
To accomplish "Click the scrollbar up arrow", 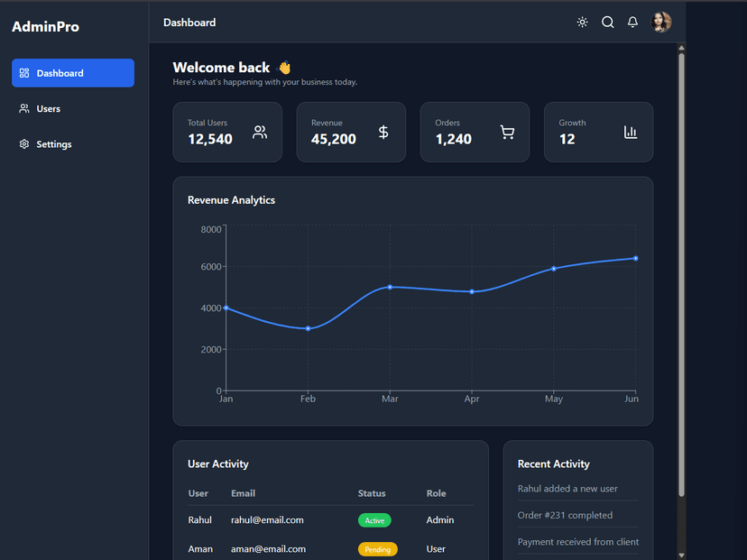I will pyautogui.click(x=681, y=48).
